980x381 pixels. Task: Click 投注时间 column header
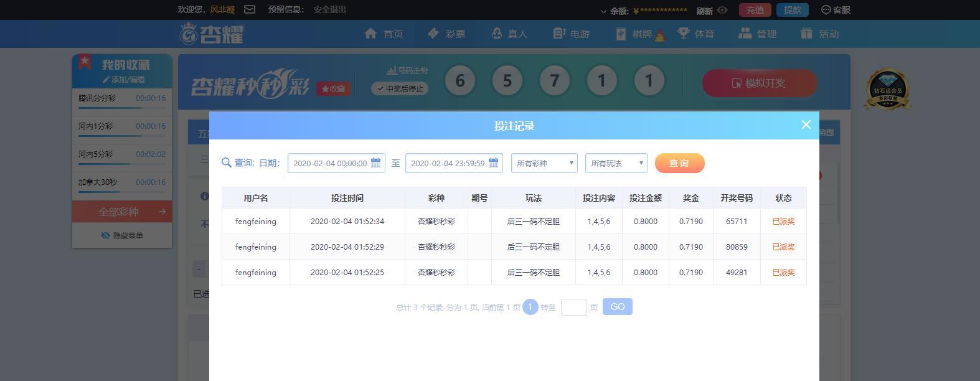pyautogui.click(x=347, y=198)
